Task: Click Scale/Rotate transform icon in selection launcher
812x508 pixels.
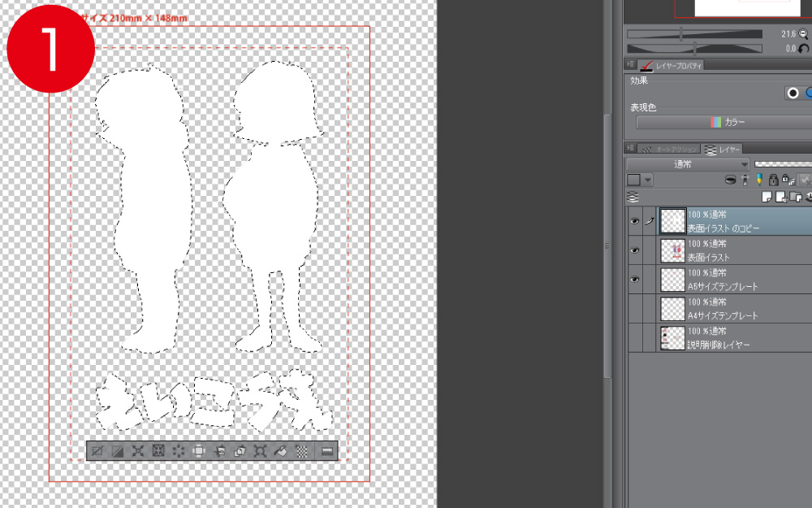Action: point(260,451)
